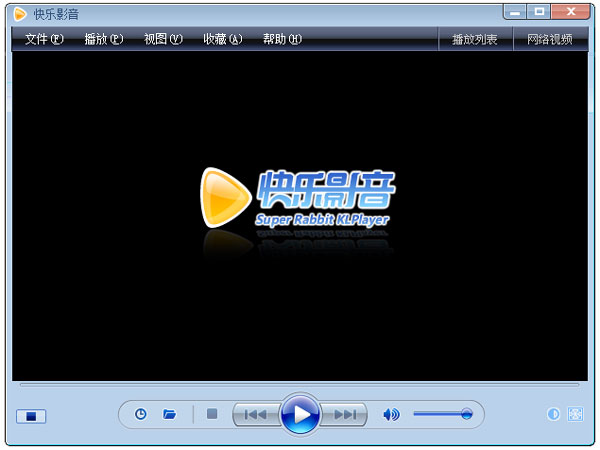
Task: Toggle the mini mode button at bottom left
Action: (31, 416)
